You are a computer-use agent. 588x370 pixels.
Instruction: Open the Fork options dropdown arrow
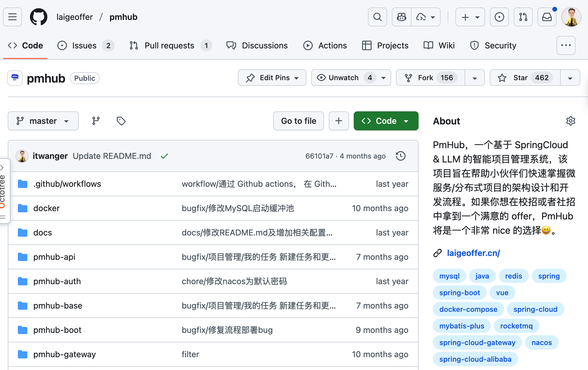(475, 78)
